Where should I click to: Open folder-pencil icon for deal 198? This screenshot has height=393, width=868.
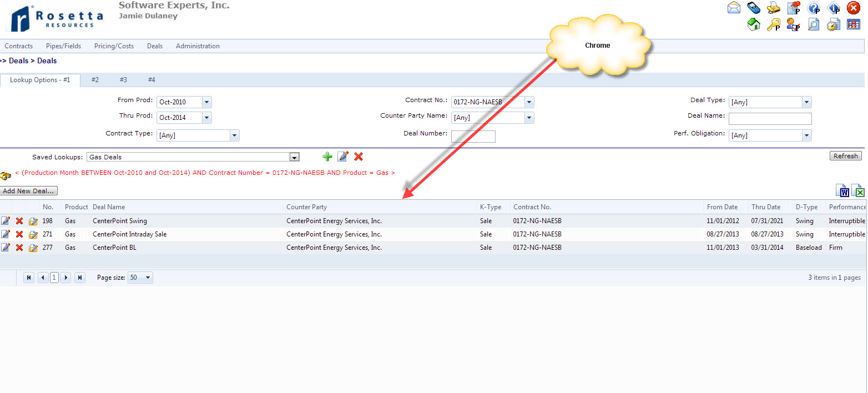pyautogui.click(x=33, y=221)
